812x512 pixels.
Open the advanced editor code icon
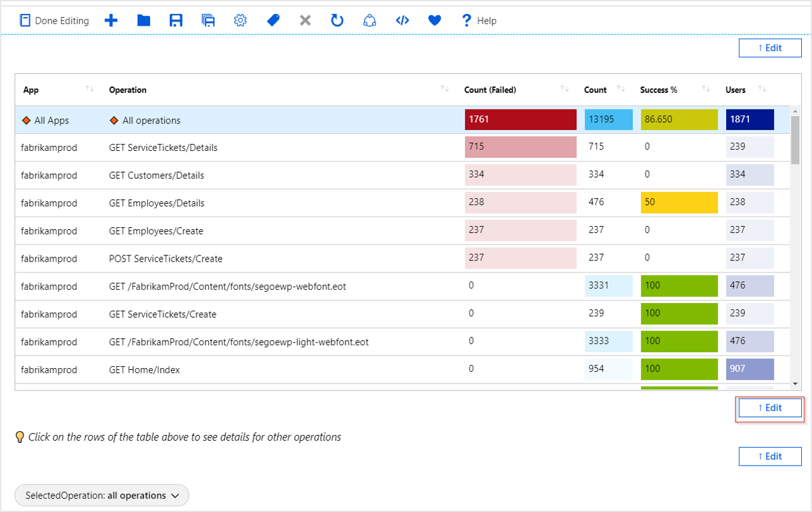tap(402, 20)
